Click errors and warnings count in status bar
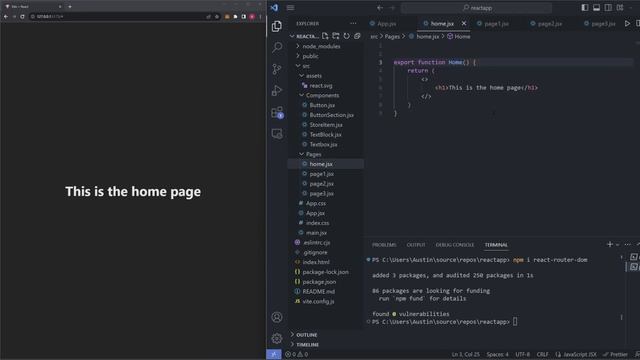Viewport: 640px width, 360px height. point(297,354)
